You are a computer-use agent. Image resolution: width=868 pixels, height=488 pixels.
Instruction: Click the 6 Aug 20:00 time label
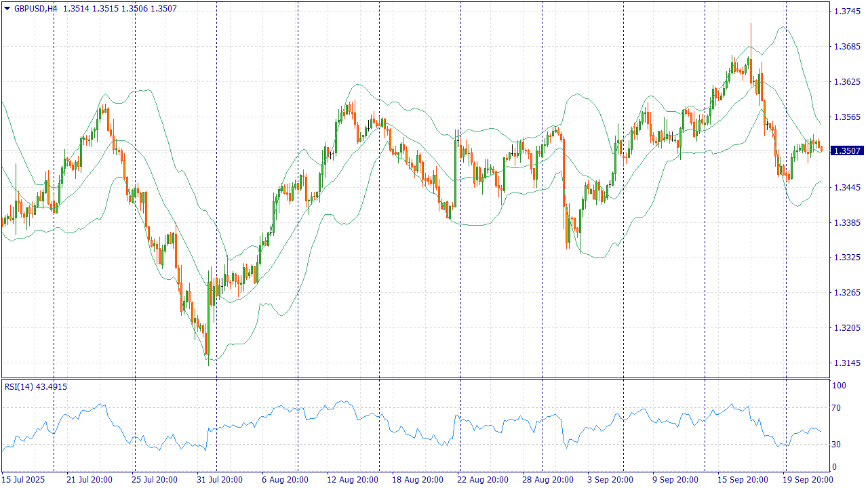[285, 480]
